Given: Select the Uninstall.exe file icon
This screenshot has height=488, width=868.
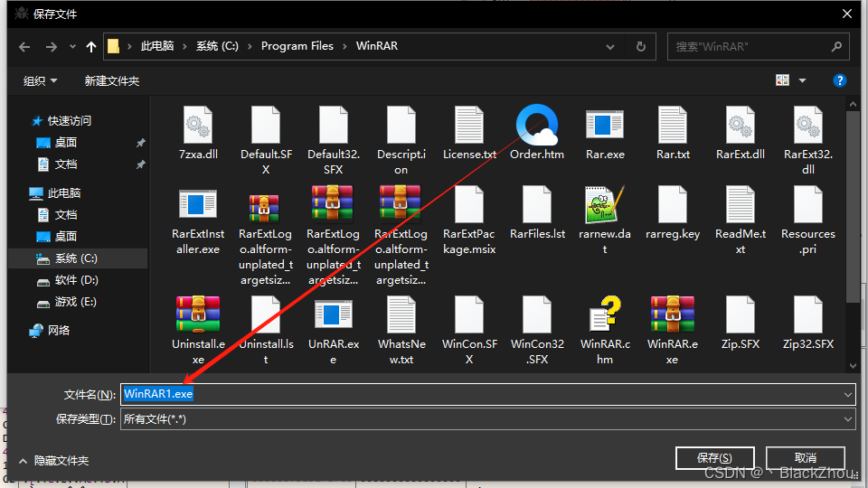Looking at the screenshot, I should pos(198,314).
